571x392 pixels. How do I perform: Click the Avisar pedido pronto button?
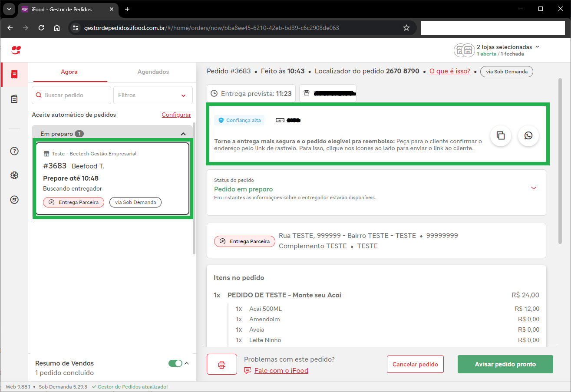505,364
